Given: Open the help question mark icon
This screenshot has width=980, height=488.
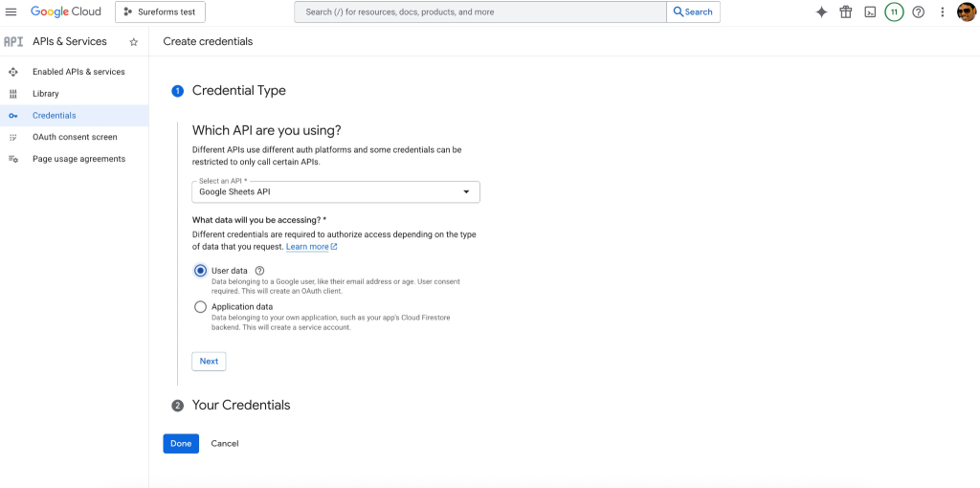Looking at the screenshot, I should pyautogui.click(x=918, y=11).
